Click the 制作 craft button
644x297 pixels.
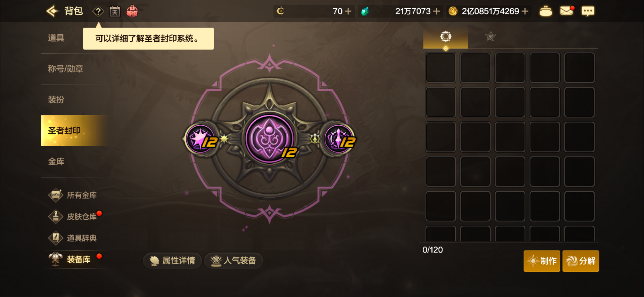542,261
